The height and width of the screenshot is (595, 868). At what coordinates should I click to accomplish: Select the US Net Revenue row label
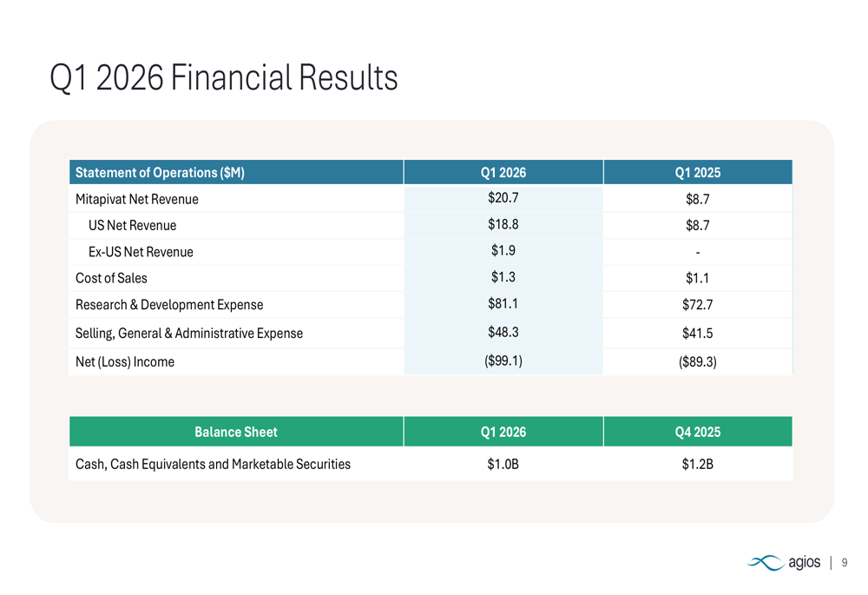(x=132, y=226)
